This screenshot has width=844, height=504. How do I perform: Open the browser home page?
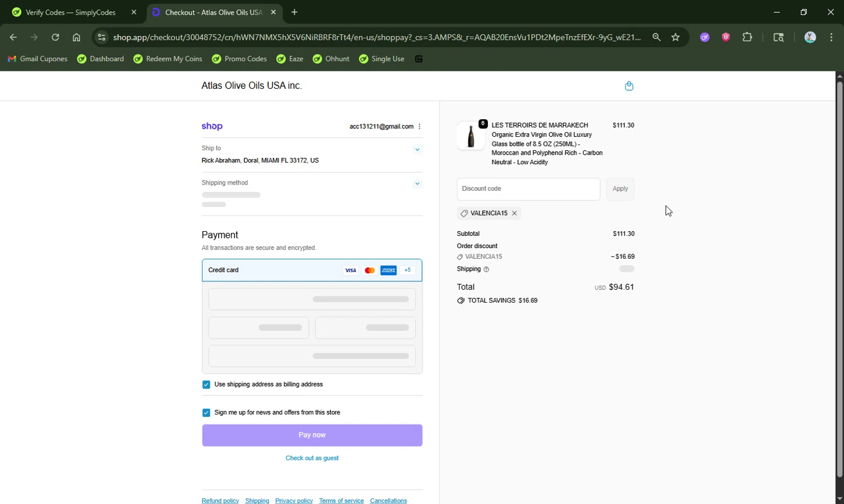point(77,37)
